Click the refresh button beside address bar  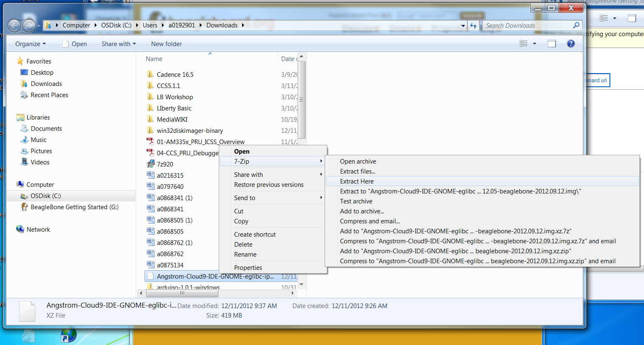(473, 26)
